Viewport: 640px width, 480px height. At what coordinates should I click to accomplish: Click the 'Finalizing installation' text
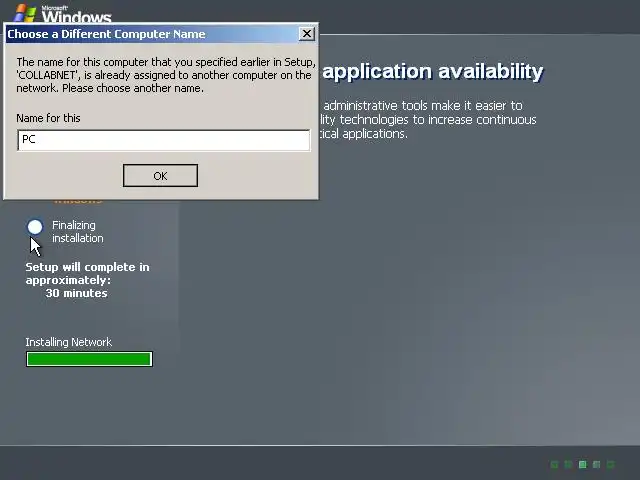78,231
